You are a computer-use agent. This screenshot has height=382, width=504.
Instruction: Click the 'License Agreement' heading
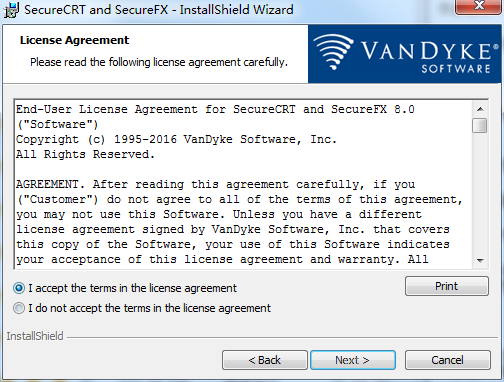(74, 40)
